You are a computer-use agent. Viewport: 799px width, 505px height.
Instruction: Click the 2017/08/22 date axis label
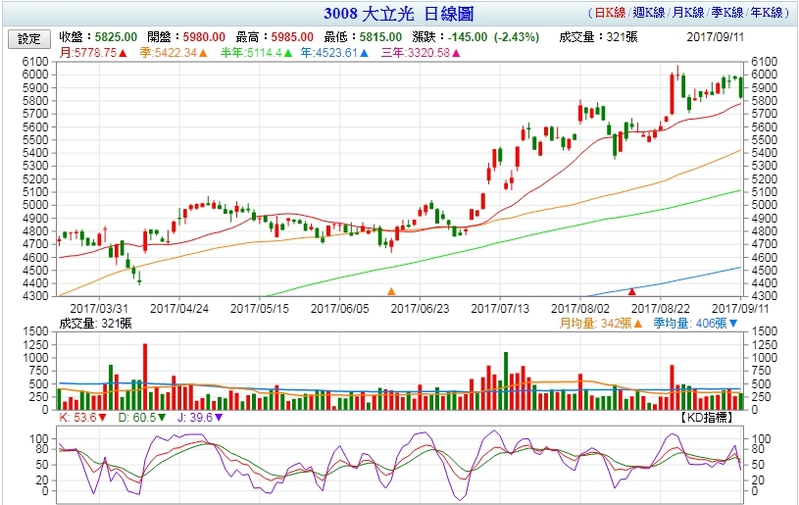click(x=661, y=309)
